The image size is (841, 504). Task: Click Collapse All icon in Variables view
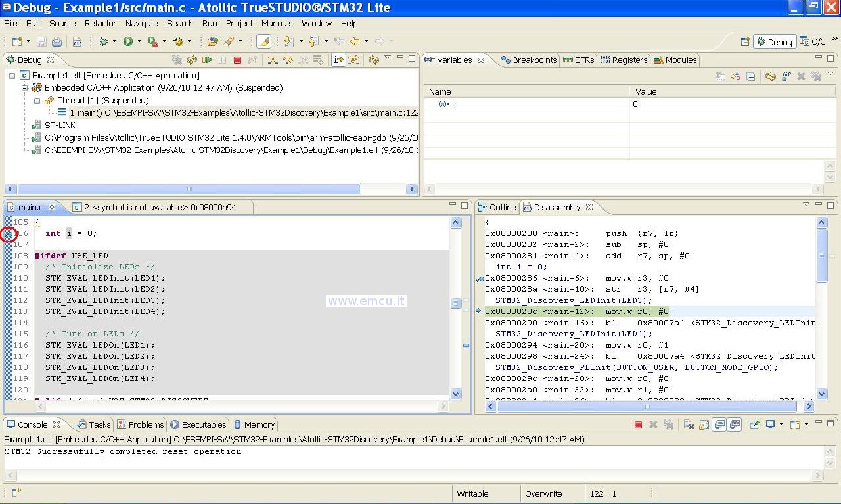pyautogui.click(x=750, y=76)
